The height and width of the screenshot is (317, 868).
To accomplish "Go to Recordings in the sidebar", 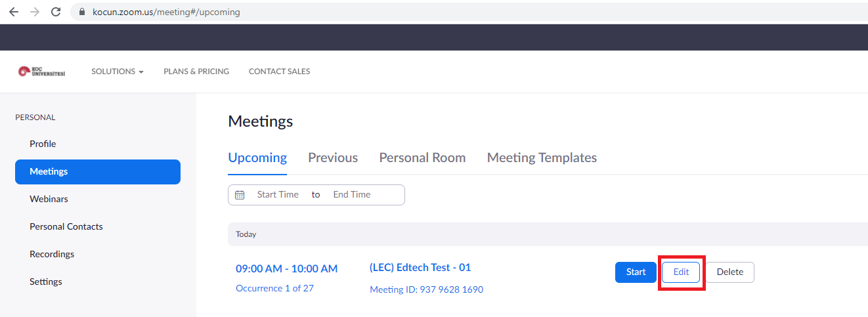I will pos(52,254).
